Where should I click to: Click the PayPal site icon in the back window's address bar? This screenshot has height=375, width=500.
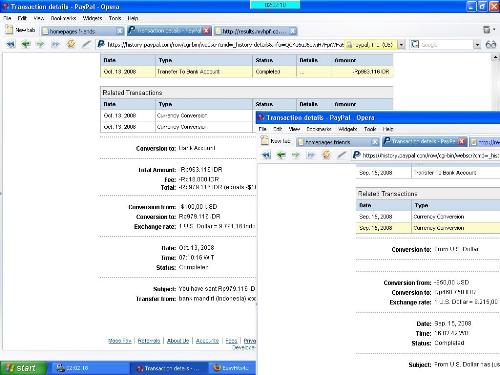(x=101, y=44)
